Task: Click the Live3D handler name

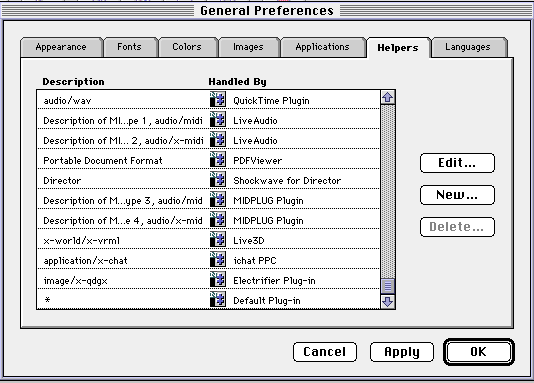Action: click(x=249, y=241)
